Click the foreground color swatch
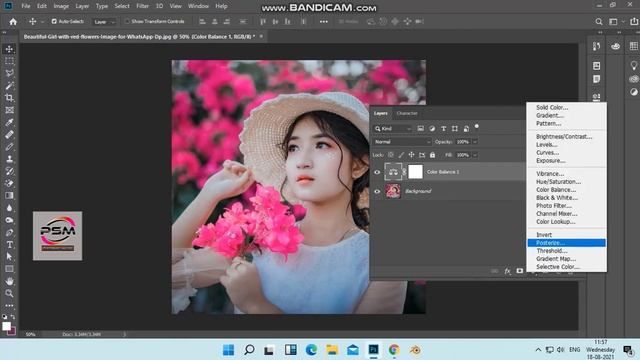The height and width of the screenshot is (360, 640). (x=6, y=326)
